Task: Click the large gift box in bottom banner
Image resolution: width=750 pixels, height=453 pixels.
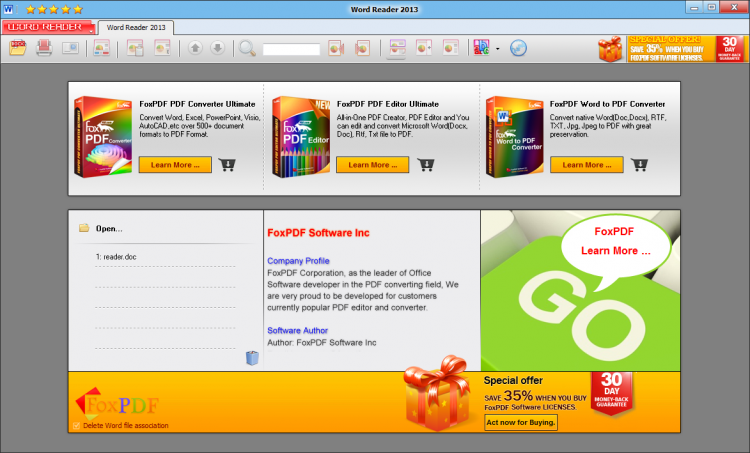Action: [x=437, y=393]
